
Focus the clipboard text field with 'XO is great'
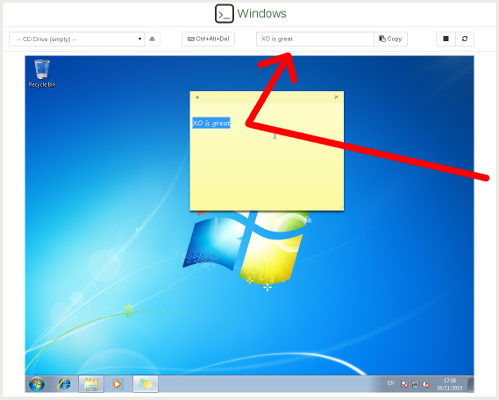point(315,39)
